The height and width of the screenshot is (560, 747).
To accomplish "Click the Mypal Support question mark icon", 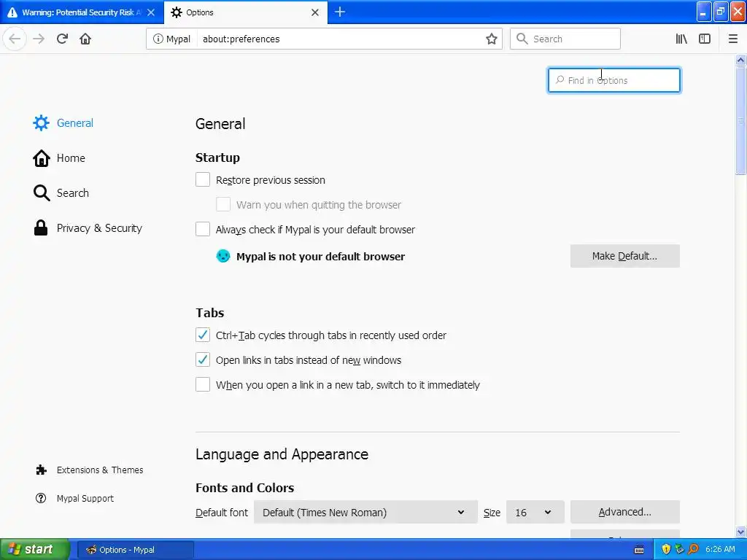I will click(41, 498).
